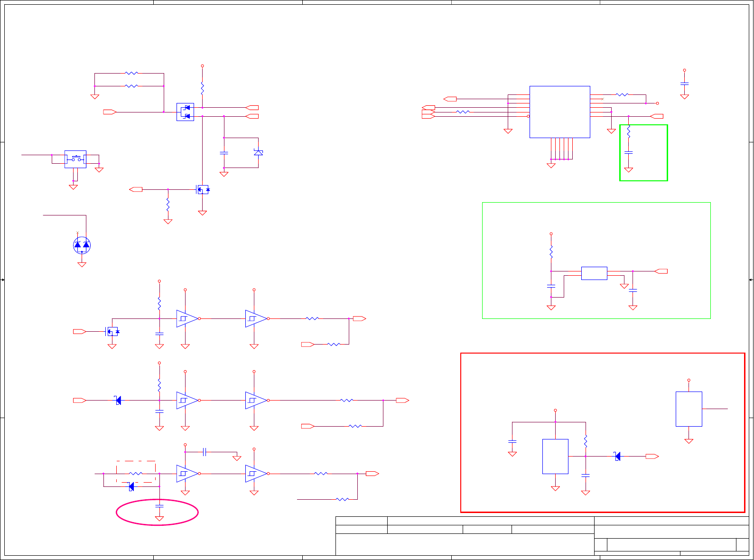Select the lower IC block inside the red frame

pyautogui.click(x=555, y=457)
